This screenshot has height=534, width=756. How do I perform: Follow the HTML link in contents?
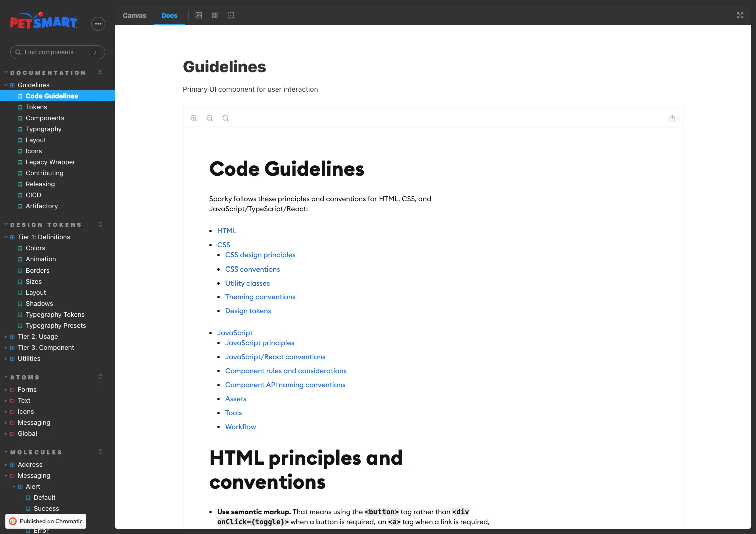coord(227,231)
